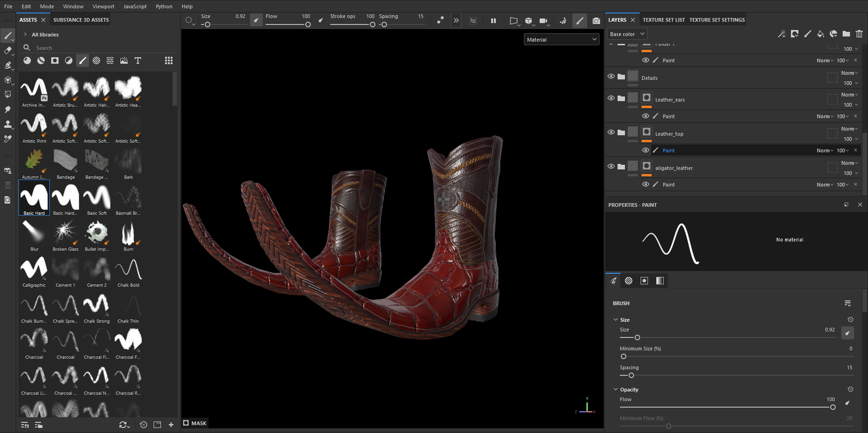Click the pause engine computation icon
The width and height of the screenshot is (868, 433).
point(493,21)
